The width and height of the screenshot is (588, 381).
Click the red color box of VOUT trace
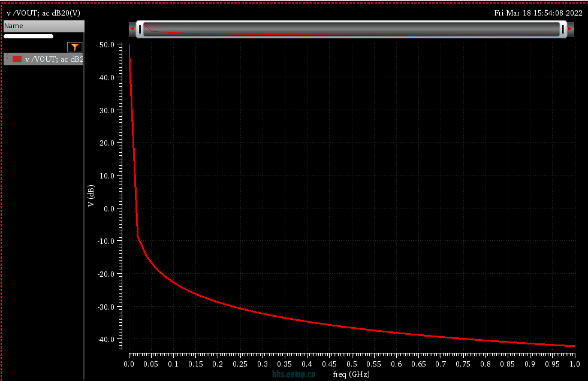pyautogui.click(x=17, y=59)
